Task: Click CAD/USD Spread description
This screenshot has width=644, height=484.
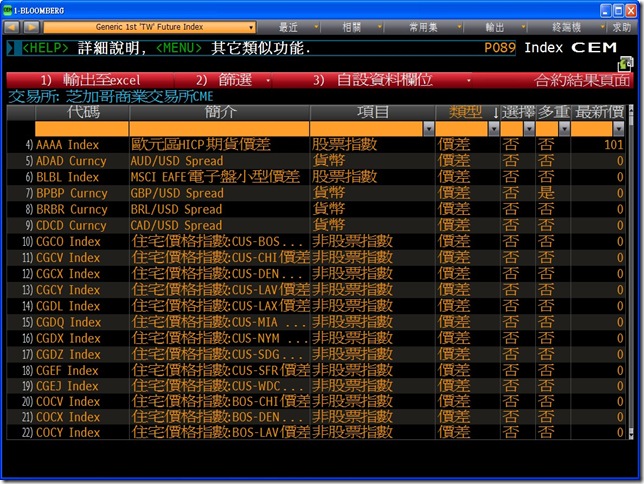Action: coord(176,225)
